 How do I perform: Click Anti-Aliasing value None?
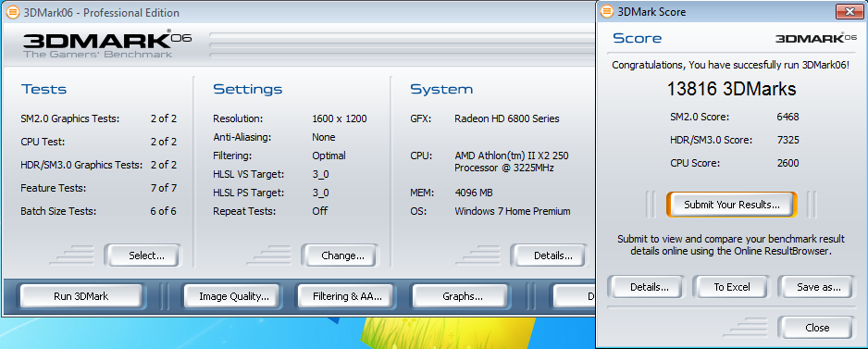coord(323,137)
